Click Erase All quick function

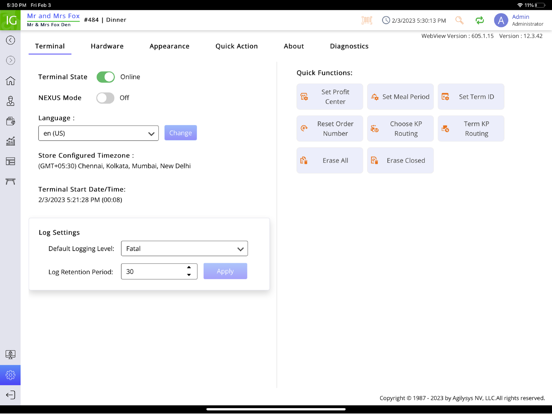[330, 160]
